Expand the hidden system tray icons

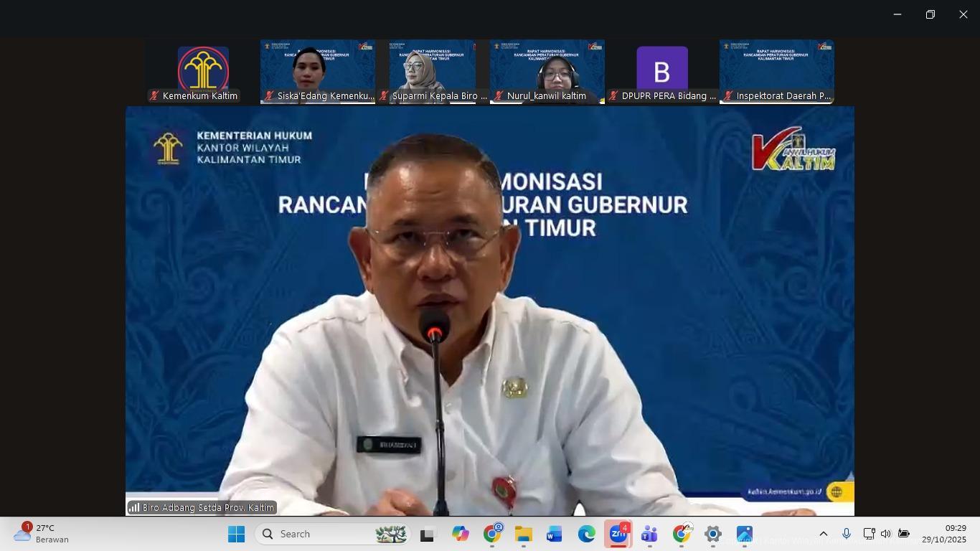(824, 534)
